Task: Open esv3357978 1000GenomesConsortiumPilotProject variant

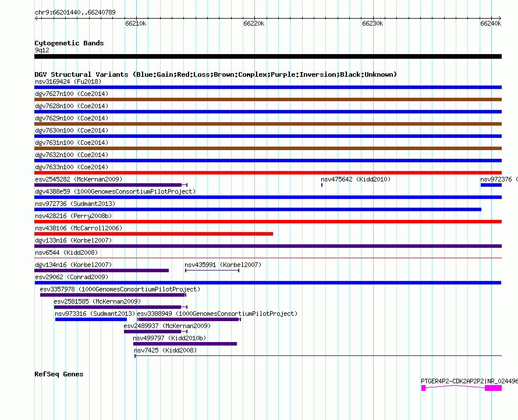Action: (x=120, y=289)
